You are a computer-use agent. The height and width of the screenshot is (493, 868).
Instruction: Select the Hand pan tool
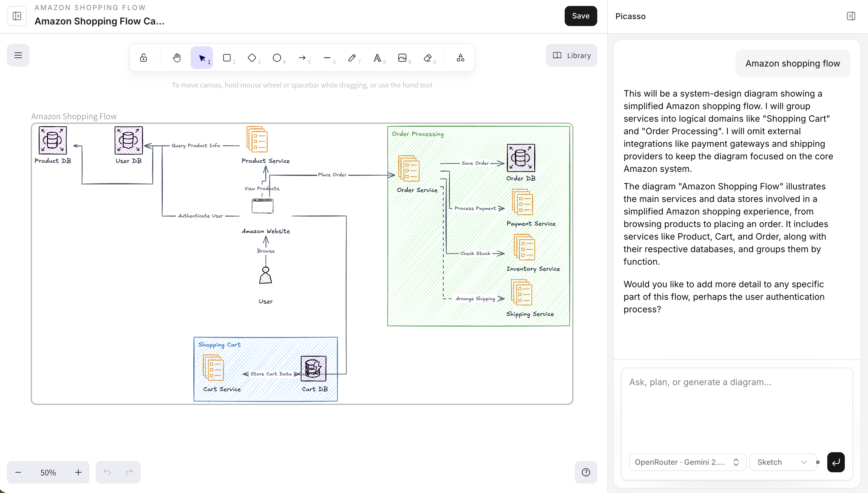click(176, 58)
